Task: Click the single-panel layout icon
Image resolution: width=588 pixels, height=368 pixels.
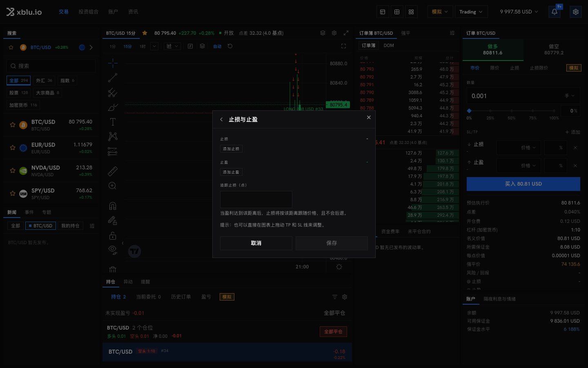Action: point(383,12)
